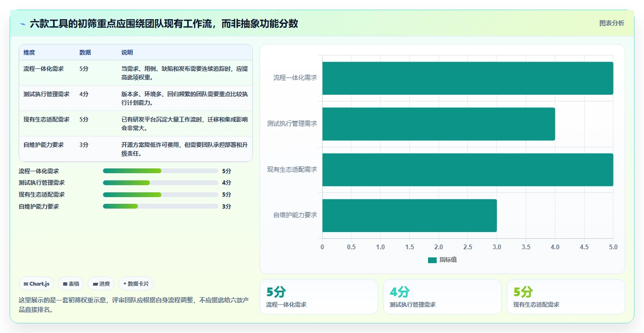
Task: Click the 现有生态适配需求 chart bar
Action: tap(468, 170)
